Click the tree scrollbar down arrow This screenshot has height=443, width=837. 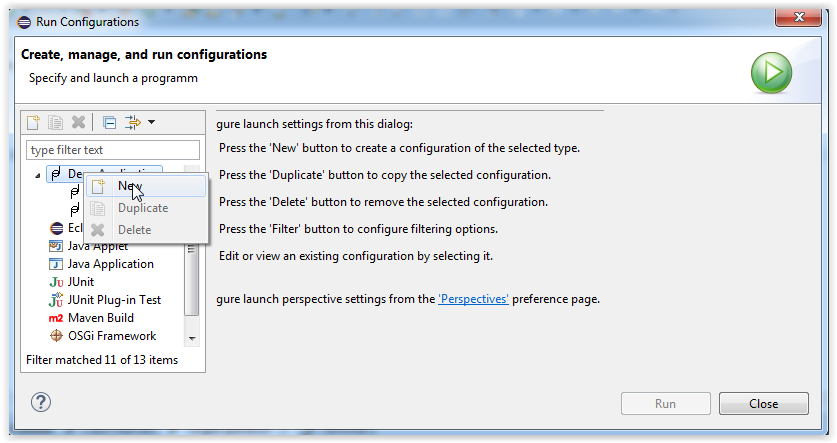[x=193, y=338]
